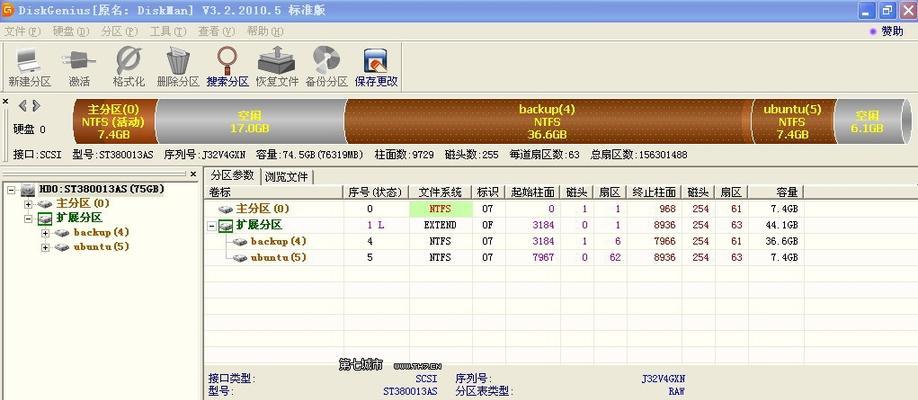918x400 pixels.
Task: Select 主分区(0) in the left tree
Action: point(83,204)
